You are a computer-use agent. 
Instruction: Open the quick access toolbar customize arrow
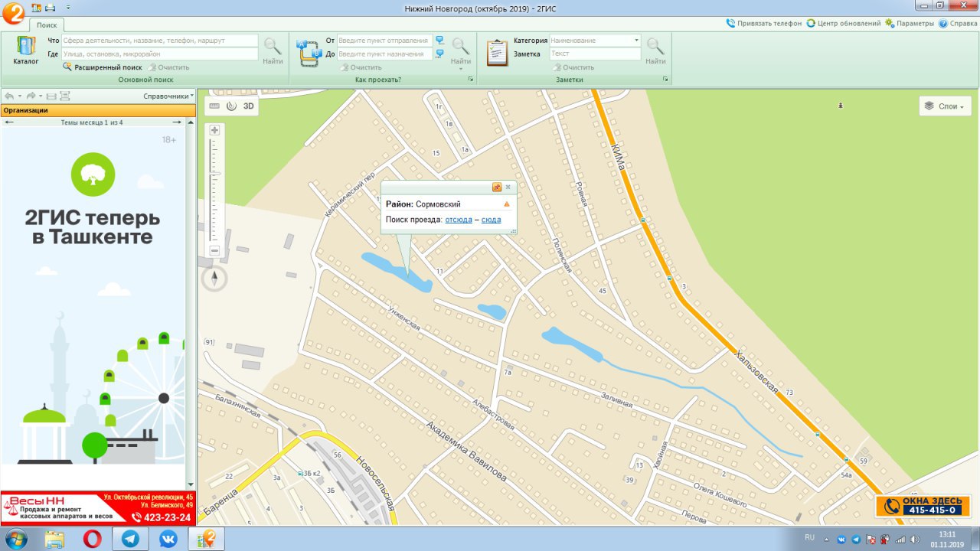(67, 7)
